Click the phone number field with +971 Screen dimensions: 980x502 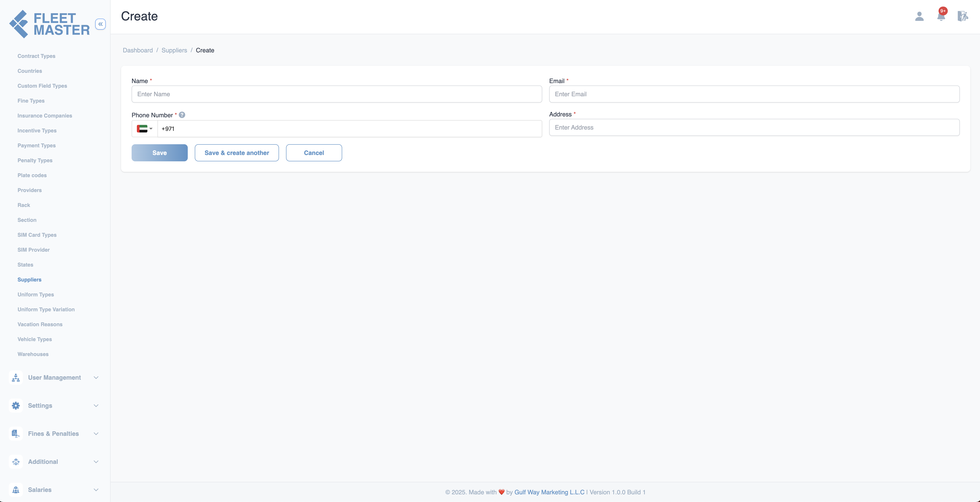[x=350, y=128]
